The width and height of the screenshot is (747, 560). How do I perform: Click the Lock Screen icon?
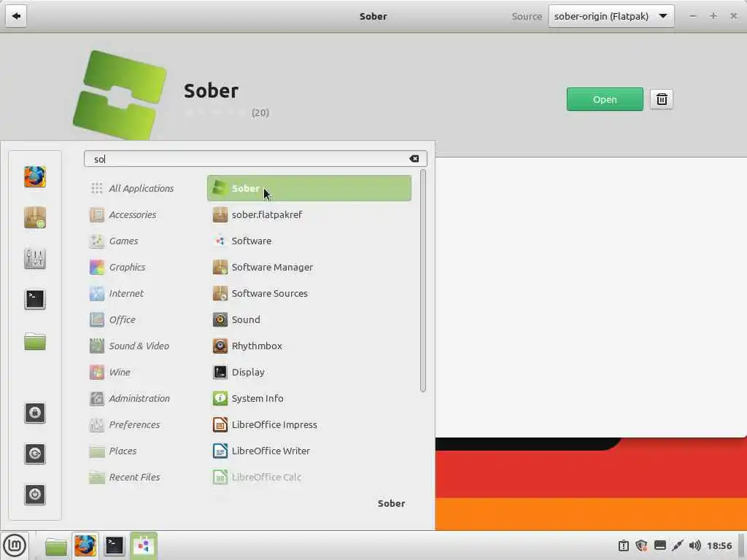click(x=35, y=413)
